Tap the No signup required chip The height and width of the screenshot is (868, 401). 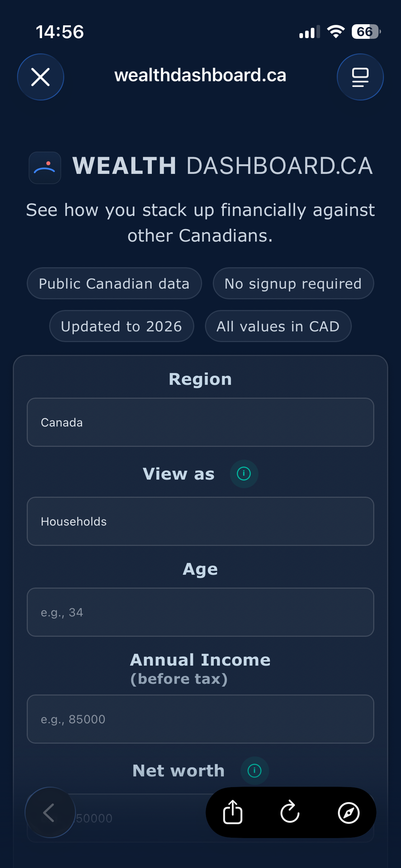click(293, 283)
